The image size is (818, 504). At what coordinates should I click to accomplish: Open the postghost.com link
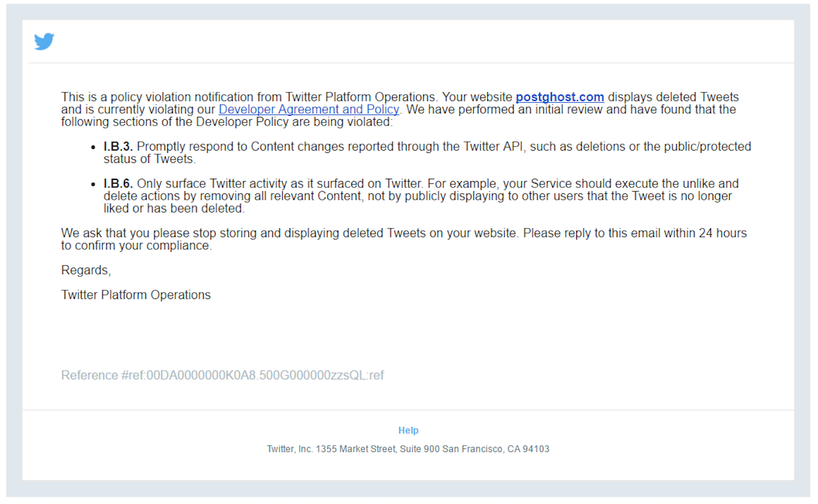pos(560,97)
